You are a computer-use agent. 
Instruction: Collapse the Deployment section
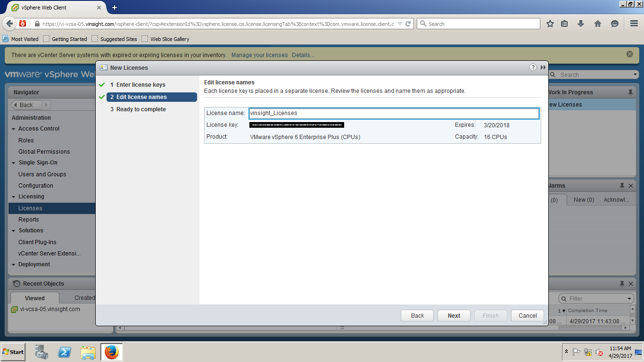[14, 264]
